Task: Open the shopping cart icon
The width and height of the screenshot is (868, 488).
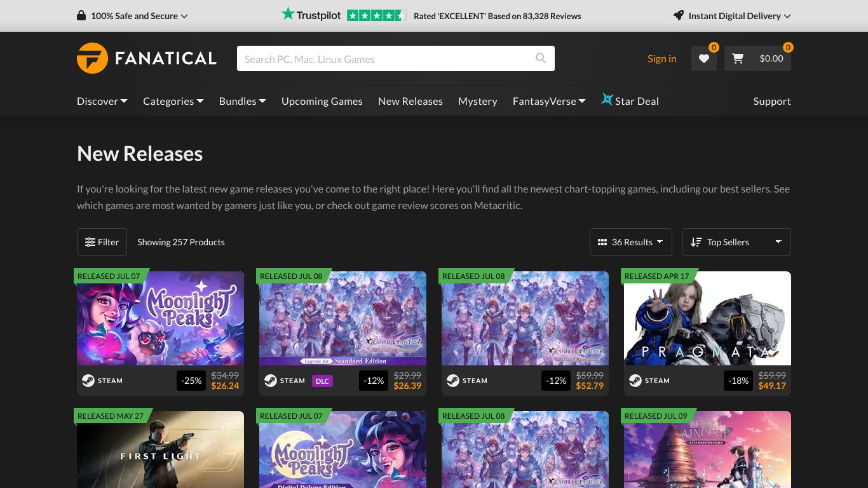Action: [x=738, y=58]
